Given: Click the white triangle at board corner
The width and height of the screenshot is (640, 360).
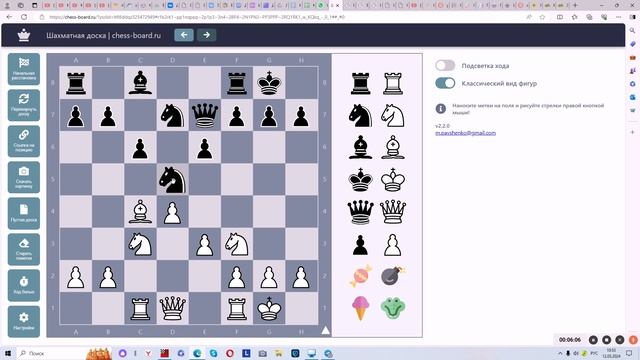Looking at the screenshot, I should click(x=325, y=330).
